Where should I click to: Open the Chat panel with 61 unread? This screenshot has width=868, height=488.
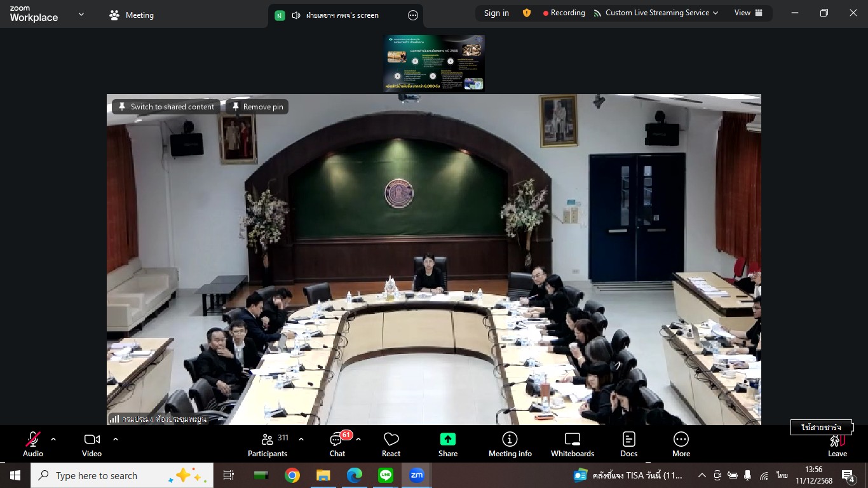tap(337, 444)
